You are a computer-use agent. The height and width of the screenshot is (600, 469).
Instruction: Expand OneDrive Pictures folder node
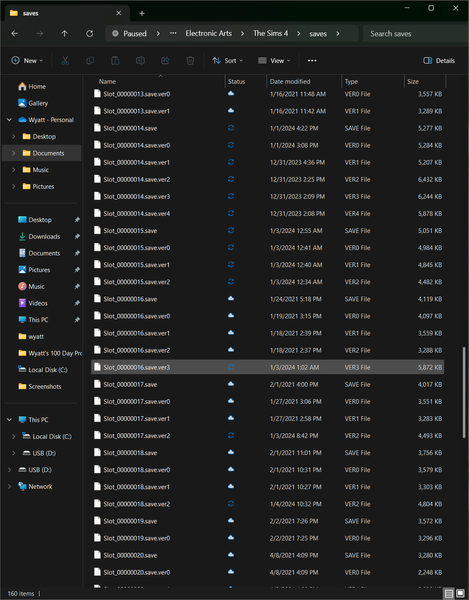tap(14, 186)
